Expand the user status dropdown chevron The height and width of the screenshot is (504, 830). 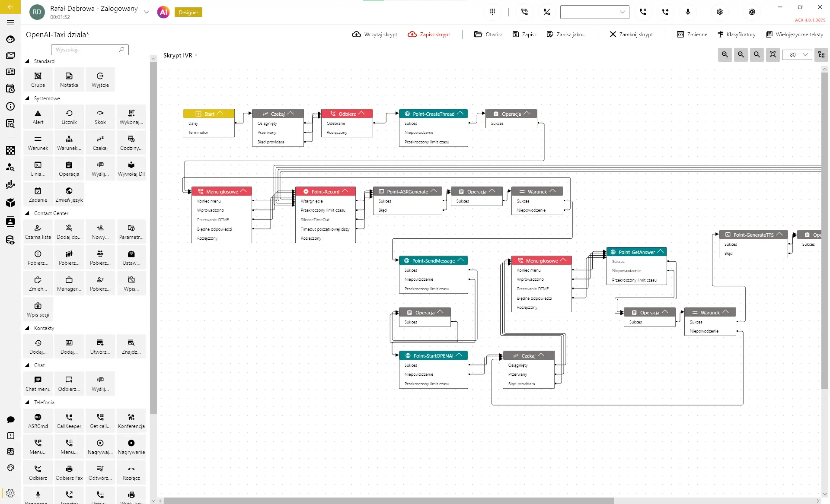point(147,12)
